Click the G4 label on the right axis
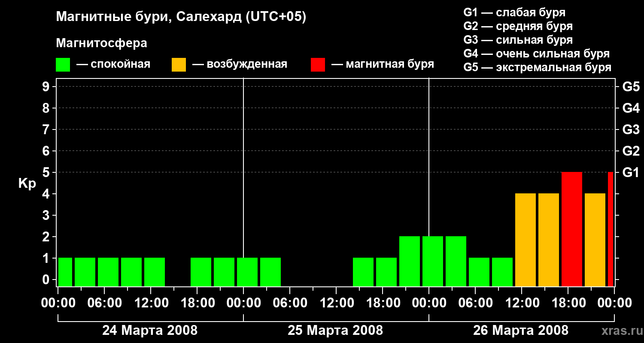Screen dimensions: 644x343 pyautogui.click(x=631, y=108)
